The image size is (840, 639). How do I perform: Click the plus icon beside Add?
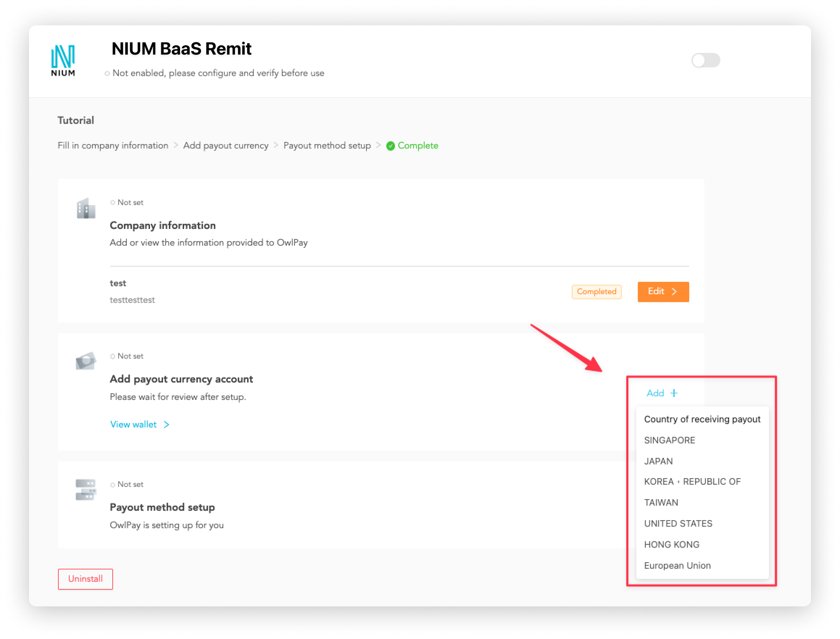tap(674, 393)
